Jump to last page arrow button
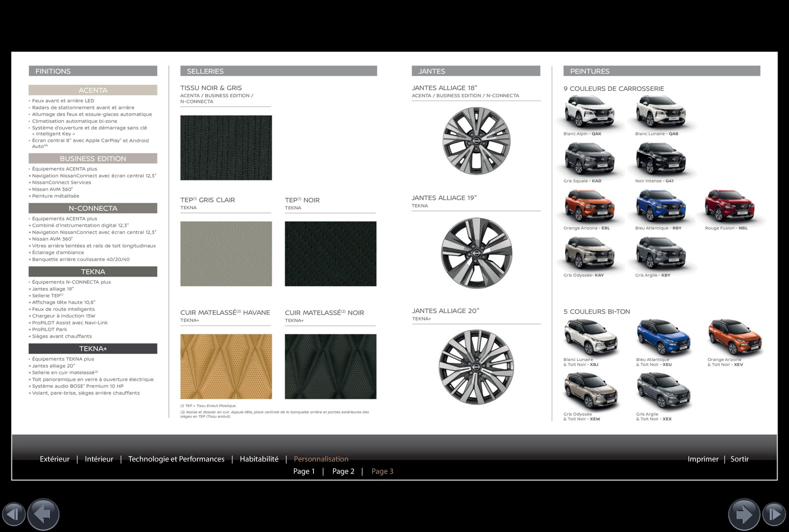The image size is (789, 532). 774,514
